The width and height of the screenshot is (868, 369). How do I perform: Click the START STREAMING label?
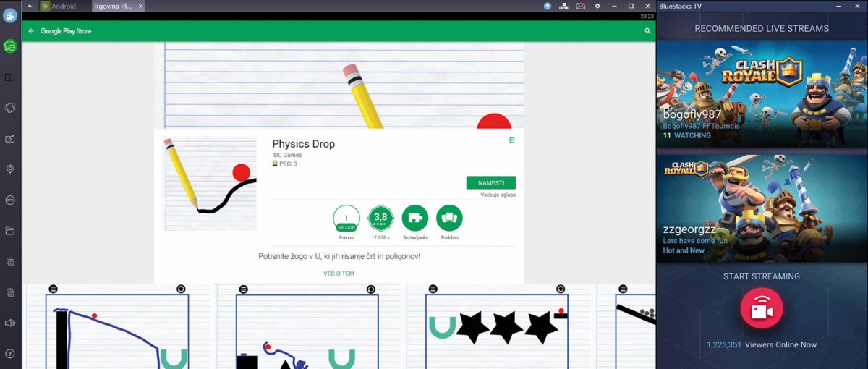[x=762, y=276]
